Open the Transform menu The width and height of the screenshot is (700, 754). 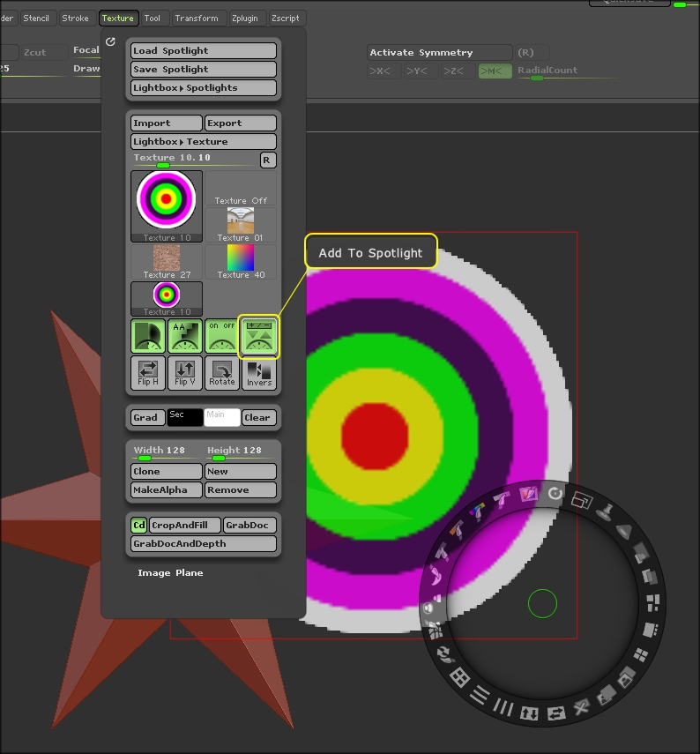pos(197,19)
